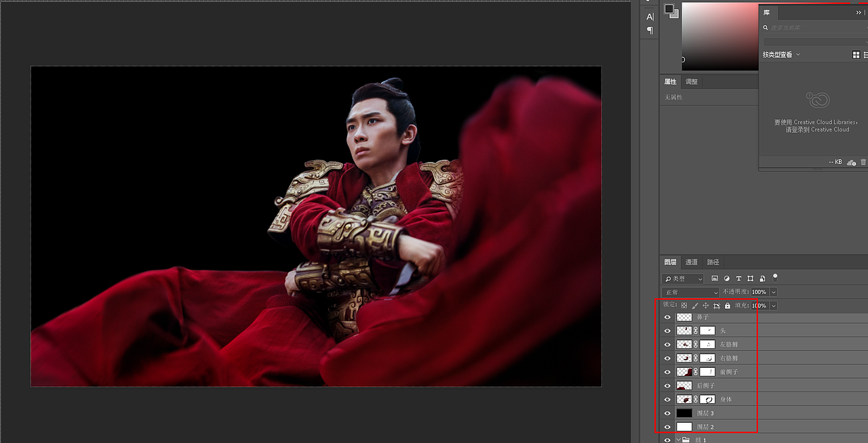Collapse the 组 1 group chevron

[678, 440]
